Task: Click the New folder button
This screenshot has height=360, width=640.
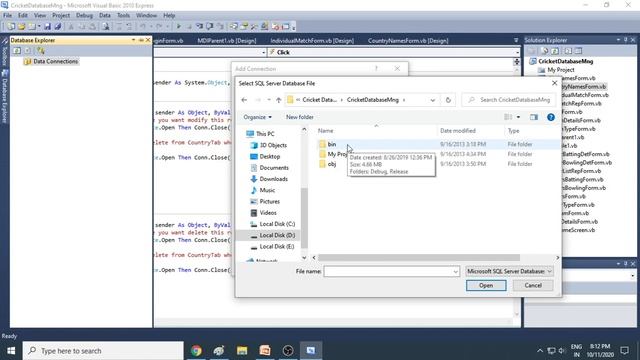Action: 300,117
